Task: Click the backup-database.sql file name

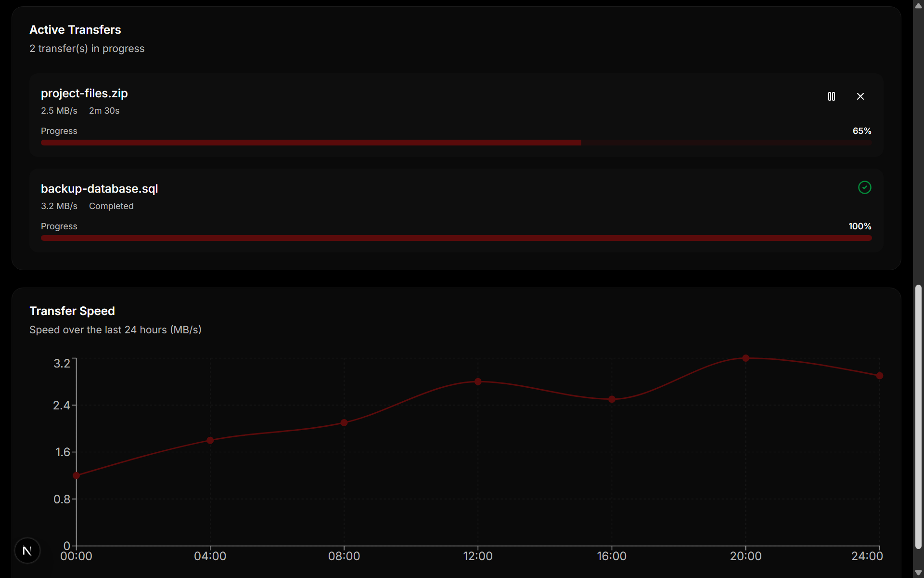Action: tap(99, 189)
